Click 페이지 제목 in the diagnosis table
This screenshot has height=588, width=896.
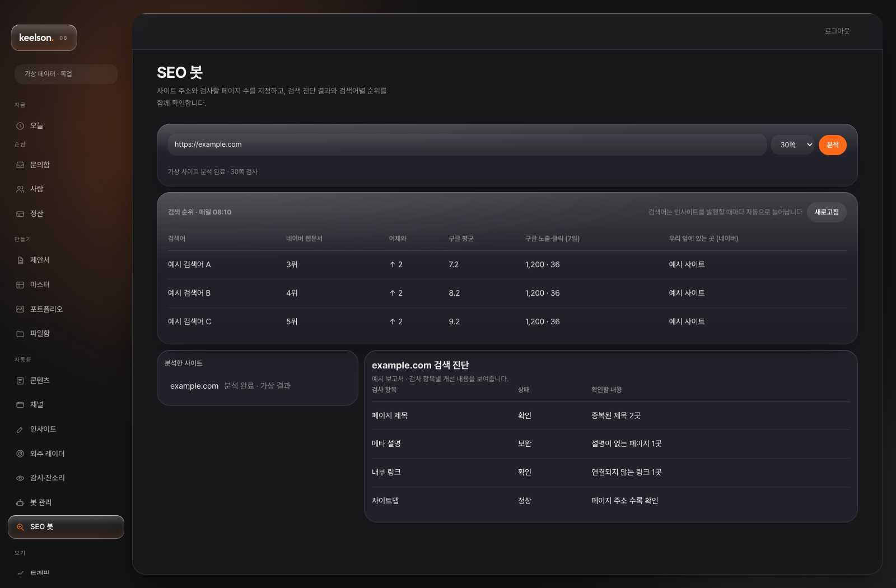click(x=390, y=416)
